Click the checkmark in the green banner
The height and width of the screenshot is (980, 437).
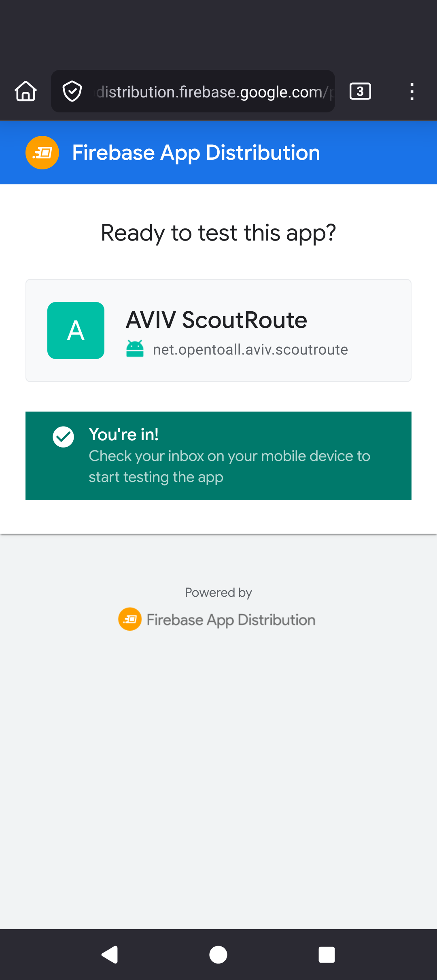(63, 437)
